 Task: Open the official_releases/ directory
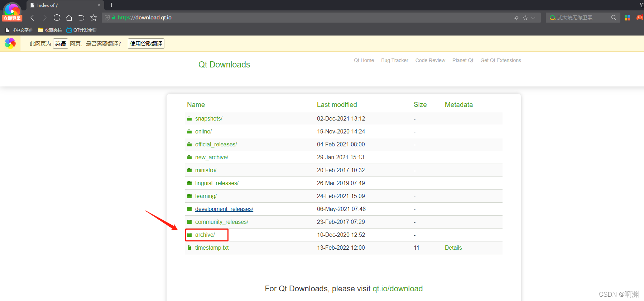[x=216, y=145]
